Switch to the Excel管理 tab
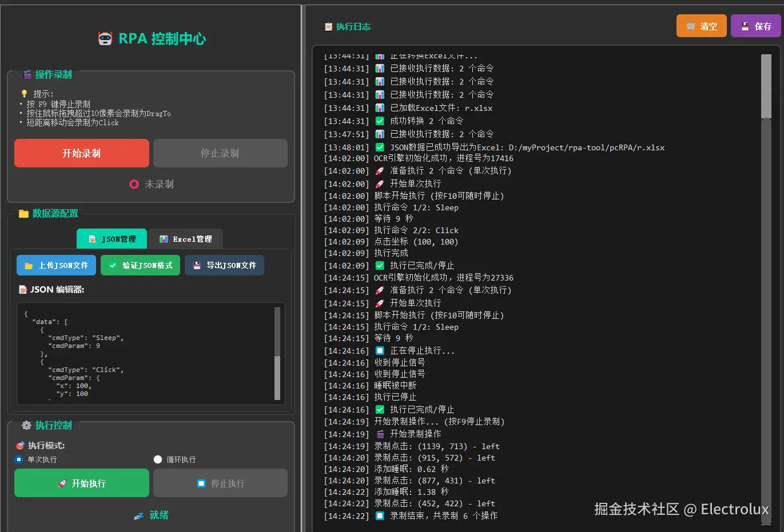The image size is (784, 532). (186, 239)
